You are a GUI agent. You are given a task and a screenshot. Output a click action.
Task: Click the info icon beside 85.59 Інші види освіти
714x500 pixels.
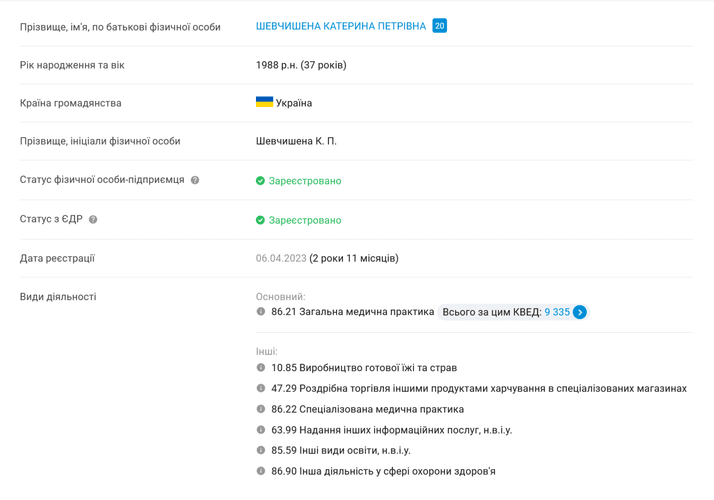point(261,450)
